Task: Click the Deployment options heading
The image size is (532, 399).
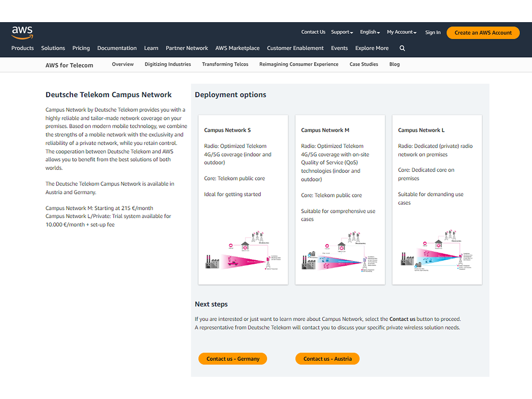Action: coord(230,95)
